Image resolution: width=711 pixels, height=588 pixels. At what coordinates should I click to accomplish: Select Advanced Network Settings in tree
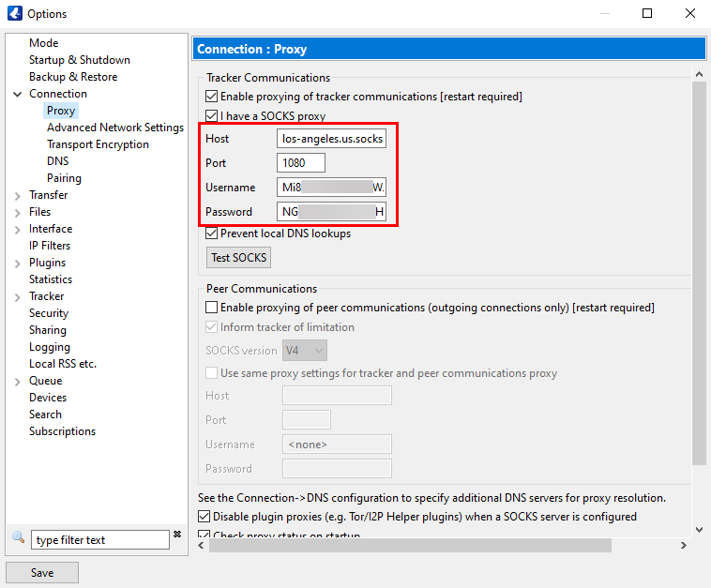click(115, 128)
